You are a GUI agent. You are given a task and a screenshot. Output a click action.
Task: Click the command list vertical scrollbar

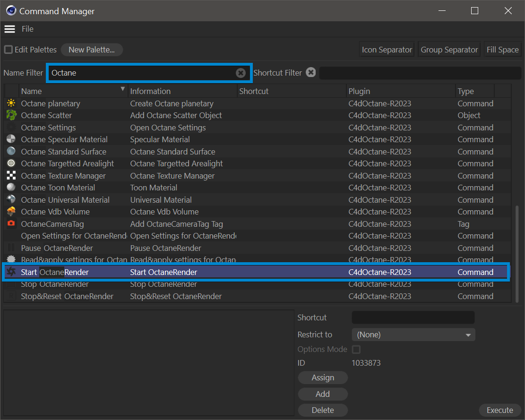point(517,253)
